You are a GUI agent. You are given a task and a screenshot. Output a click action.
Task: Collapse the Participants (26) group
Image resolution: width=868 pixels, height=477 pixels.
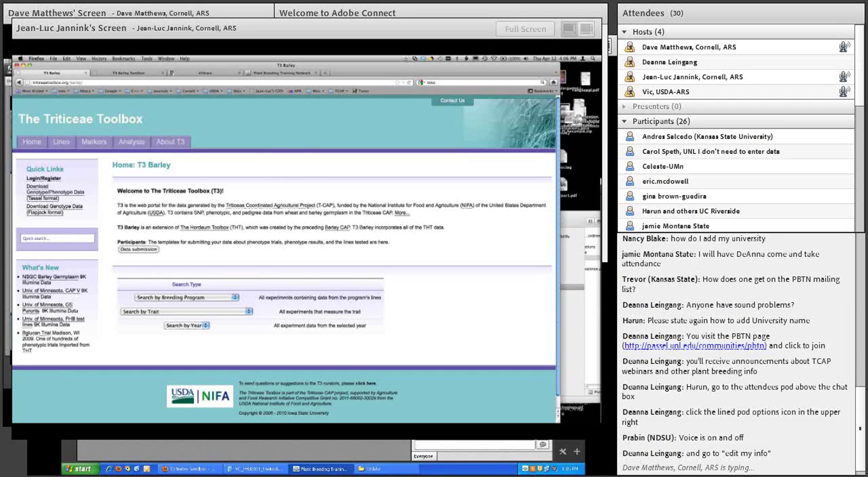pyautogui.click(x=624, y=121)
